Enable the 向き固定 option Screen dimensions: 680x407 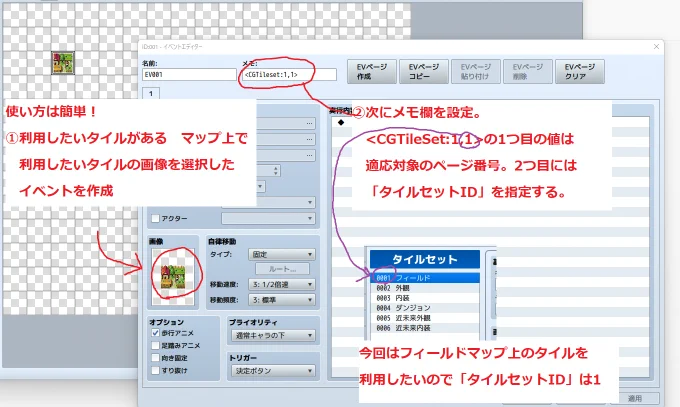155,358
